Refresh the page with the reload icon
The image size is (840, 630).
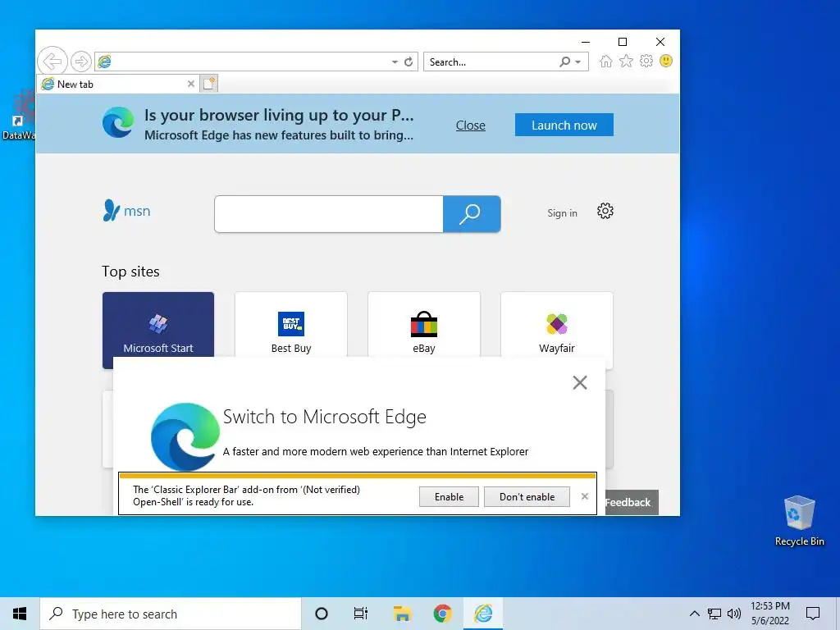click(x=409, y=62)
